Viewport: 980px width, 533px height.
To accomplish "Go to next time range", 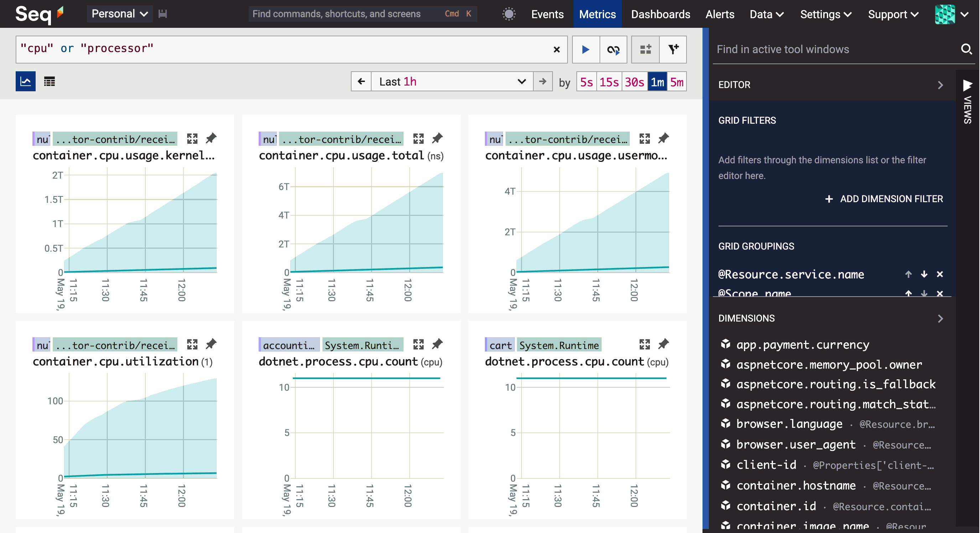I will pos(543,82).
